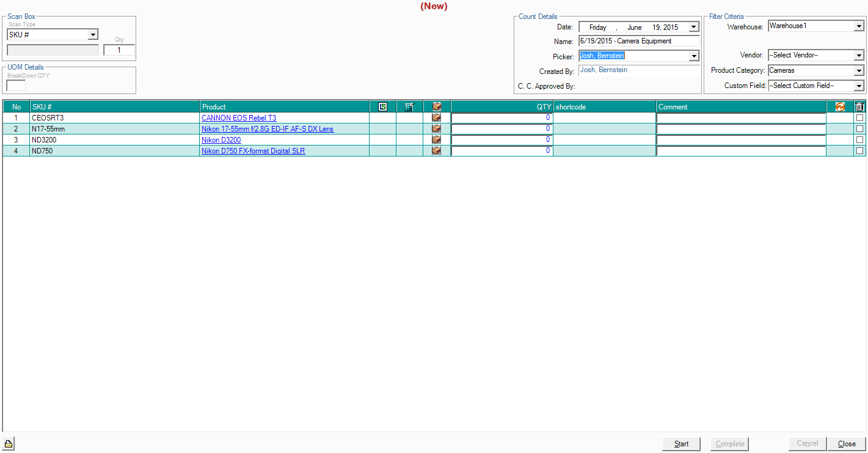Open the Date picker calendar dropdown
868x453 pixels.
693,27
